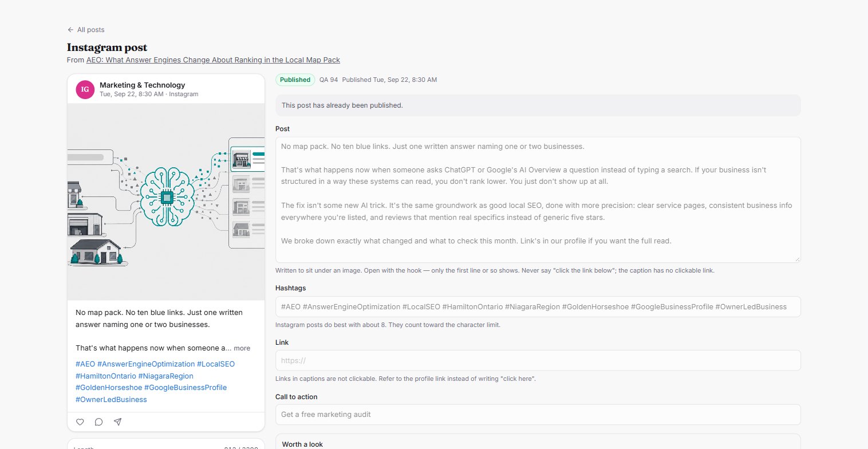The height and width of the screenshot is (449, 868).
Task: Click the comment bubble icon in the preview
Action: pos(98,422)
